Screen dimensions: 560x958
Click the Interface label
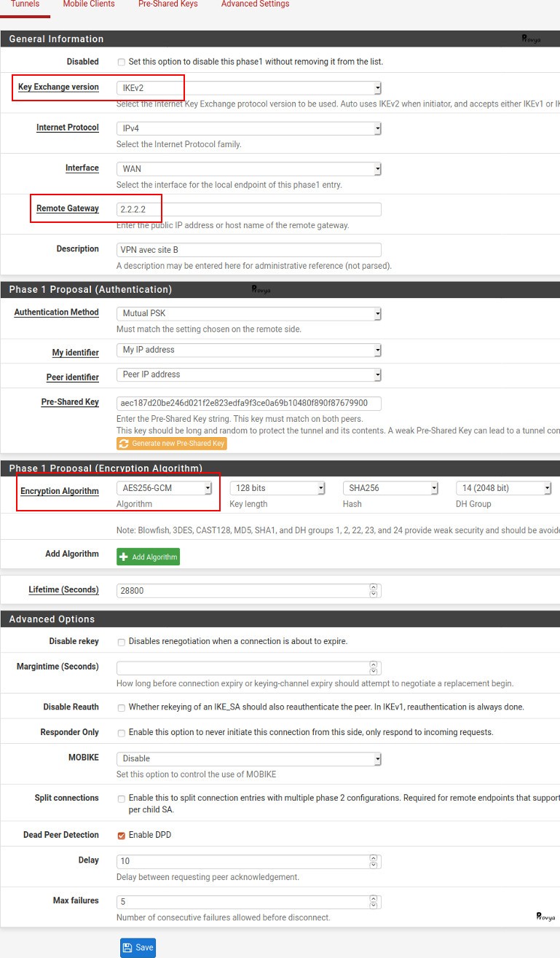(82, 168)
